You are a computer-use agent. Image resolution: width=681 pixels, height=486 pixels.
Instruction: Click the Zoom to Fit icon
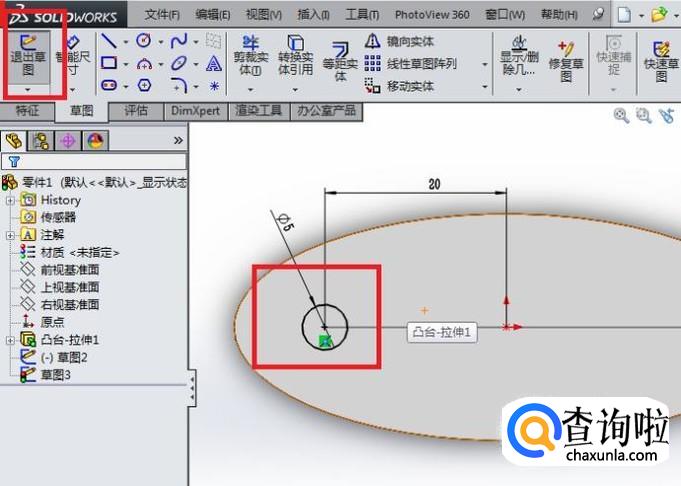pos(621,116)
